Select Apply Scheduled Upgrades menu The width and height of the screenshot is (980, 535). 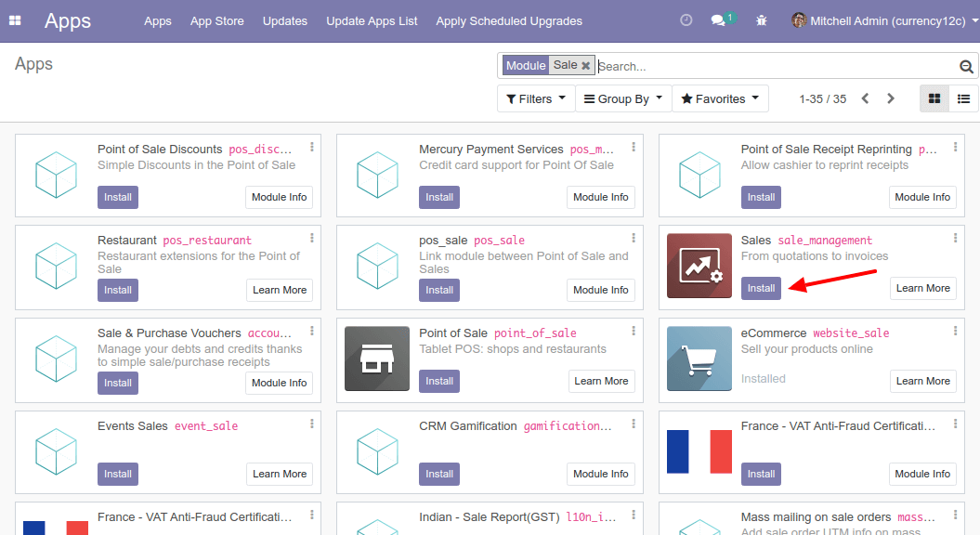(509, 21)
